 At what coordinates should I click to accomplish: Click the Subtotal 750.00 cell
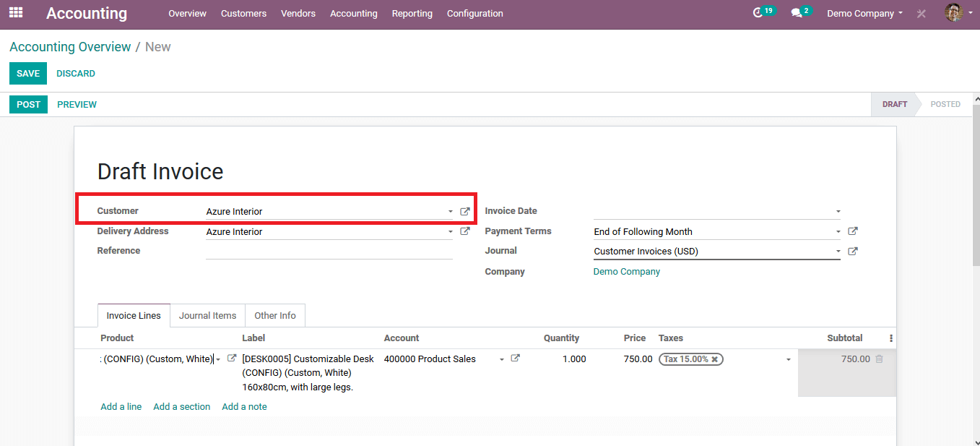point(856,359)
